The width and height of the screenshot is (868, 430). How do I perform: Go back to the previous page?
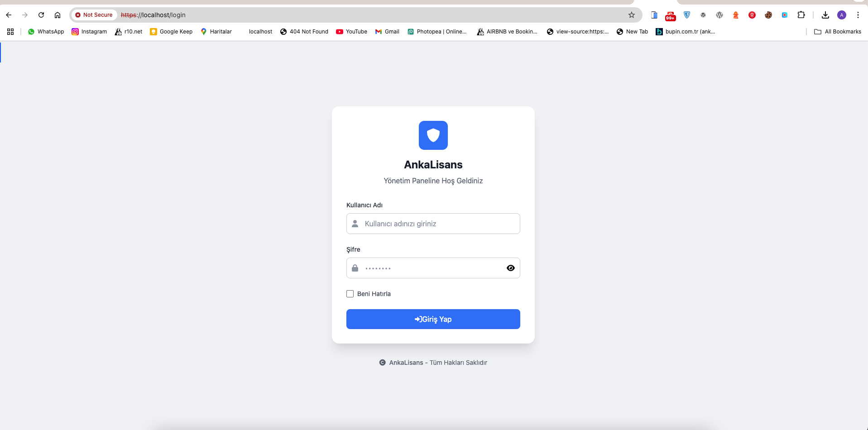click(9, 15)
